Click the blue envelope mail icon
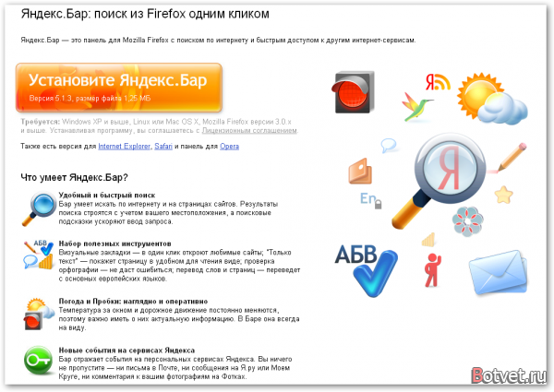 [x=498, y=272]
